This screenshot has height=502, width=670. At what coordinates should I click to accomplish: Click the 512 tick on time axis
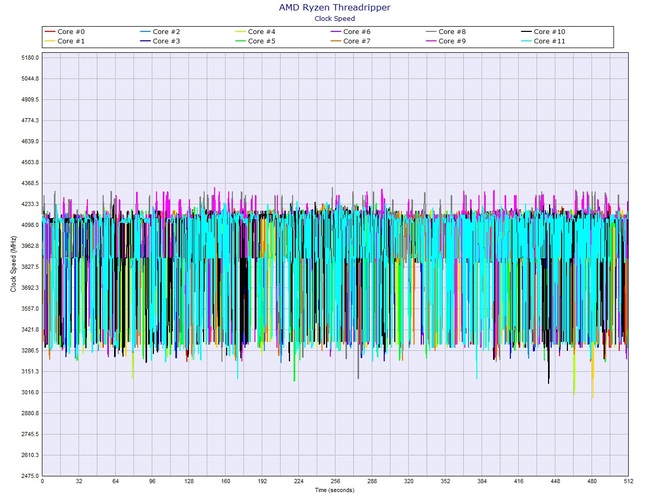(629, 481)
